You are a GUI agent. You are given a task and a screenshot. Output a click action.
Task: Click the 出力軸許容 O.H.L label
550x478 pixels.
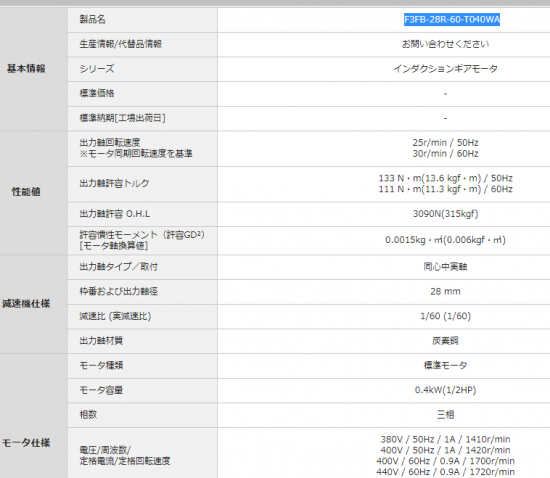tap(115, 214)
